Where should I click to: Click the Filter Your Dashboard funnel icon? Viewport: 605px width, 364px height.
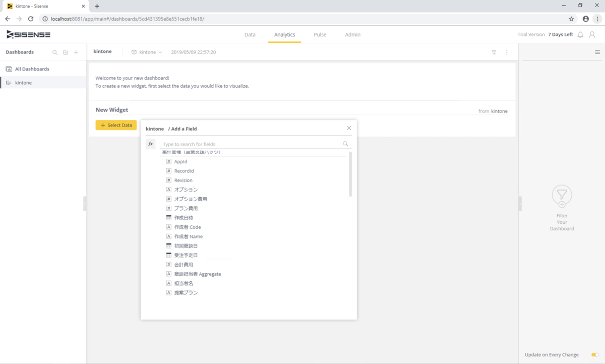click(562, 196)
